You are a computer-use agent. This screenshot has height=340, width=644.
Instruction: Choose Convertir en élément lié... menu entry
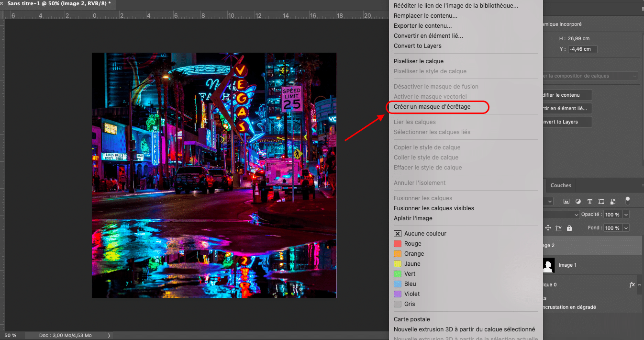tap(428, 36)
